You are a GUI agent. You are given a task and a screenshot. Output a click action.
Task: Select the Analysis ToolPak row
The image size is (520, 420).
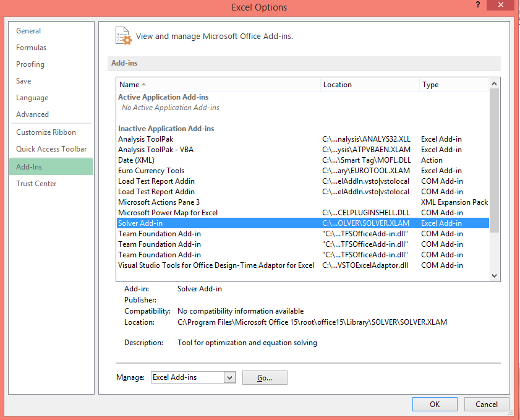click(303, 139)
